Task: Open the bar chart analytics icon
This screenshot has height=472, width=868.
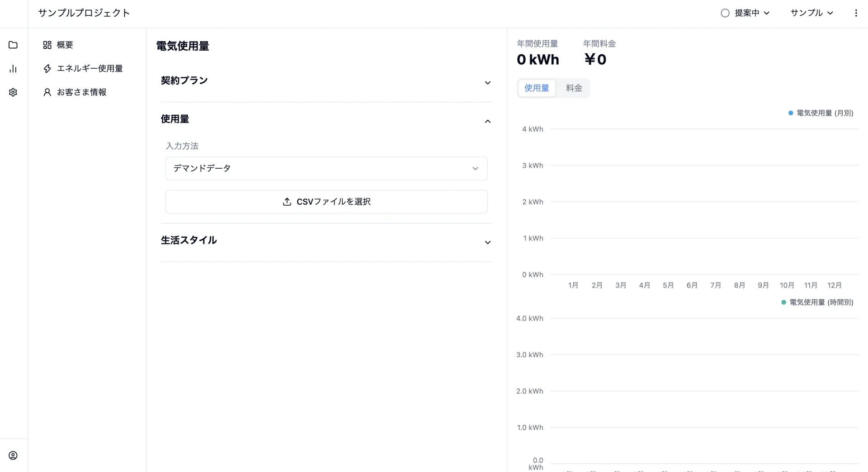Action: 13,69
